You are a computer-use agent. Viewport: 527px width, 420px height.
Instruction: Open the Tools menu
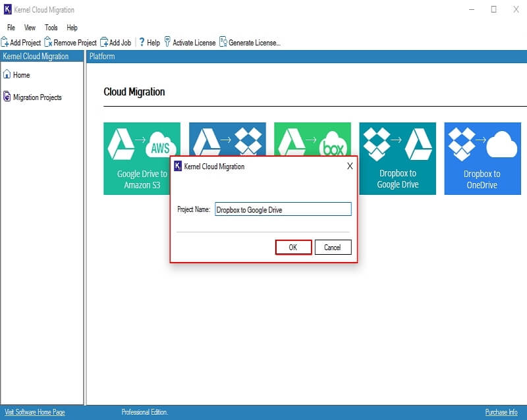[51, 28]
